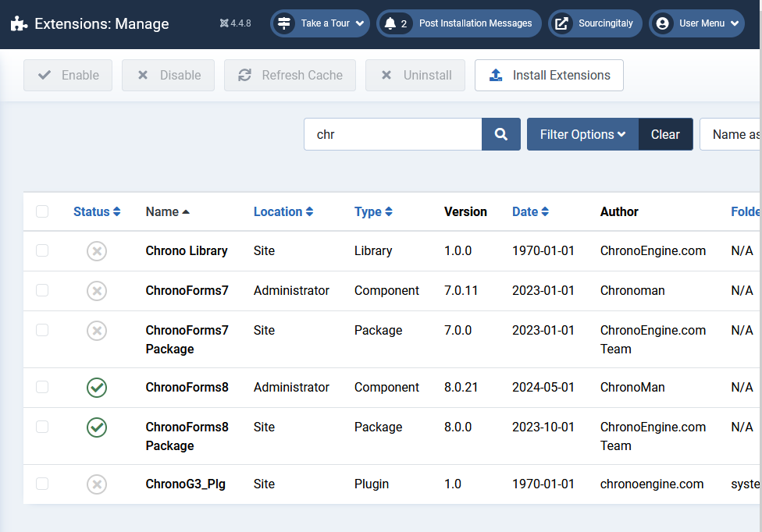Focus the search field containing chr
The width and height of the screenshot is (762, 532).
coord(393,134)
